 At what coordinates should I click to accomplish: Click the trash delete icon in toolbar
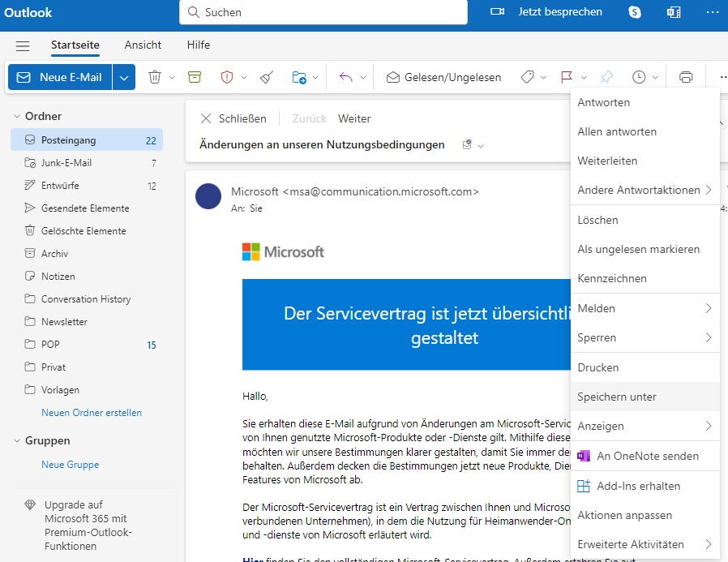coord(155,77)
